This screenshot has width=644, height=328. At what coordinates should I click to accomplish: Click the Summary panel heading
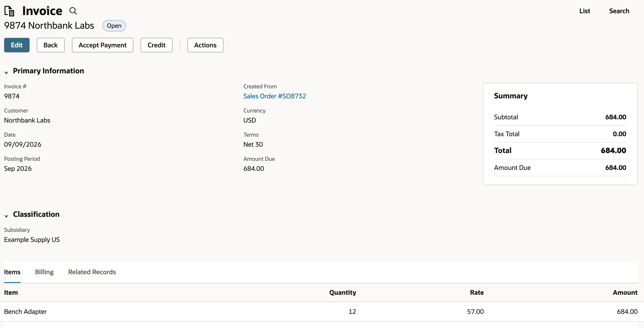[x=510, y=96]
